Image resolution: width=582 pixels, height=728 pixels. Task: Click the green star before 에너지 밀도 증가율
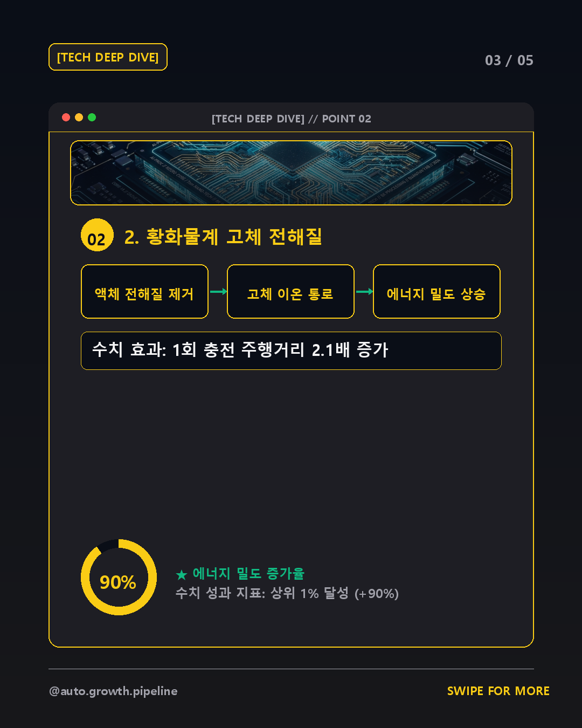click(182, 575)
